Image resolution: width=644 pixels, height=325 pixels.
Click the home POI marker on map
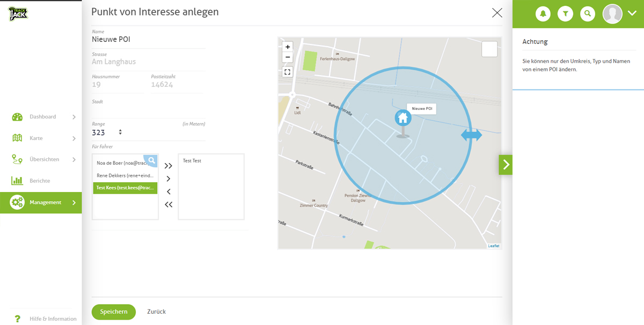403,118
